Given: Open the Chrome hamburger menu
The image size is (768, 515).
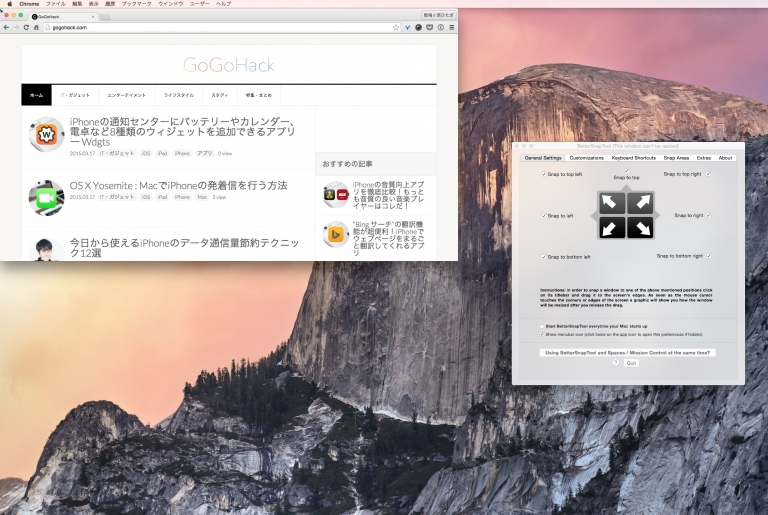Looking at the screenshot, I should point(452,27).
